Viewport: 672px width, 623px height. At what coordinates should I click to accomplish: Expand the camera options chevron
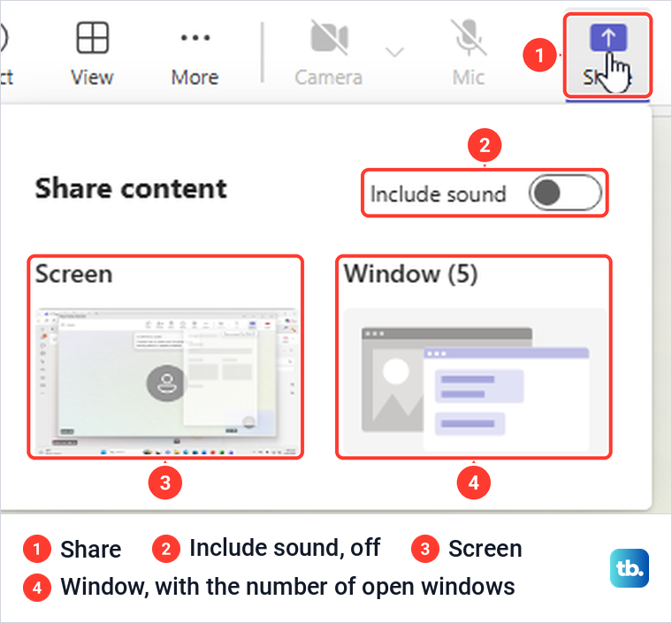point(394,52)
